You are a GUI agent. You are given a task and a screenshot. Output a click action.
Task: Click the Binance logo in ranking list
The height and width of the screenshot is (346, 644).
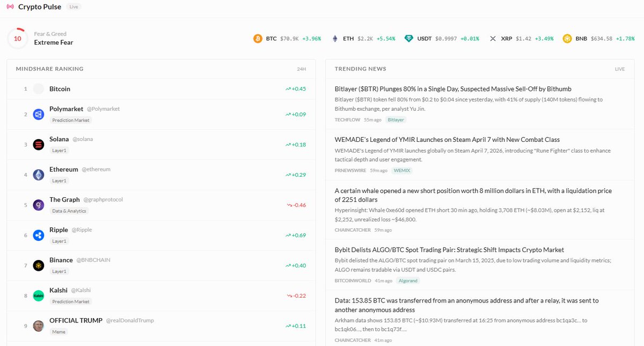coord(39,265)
